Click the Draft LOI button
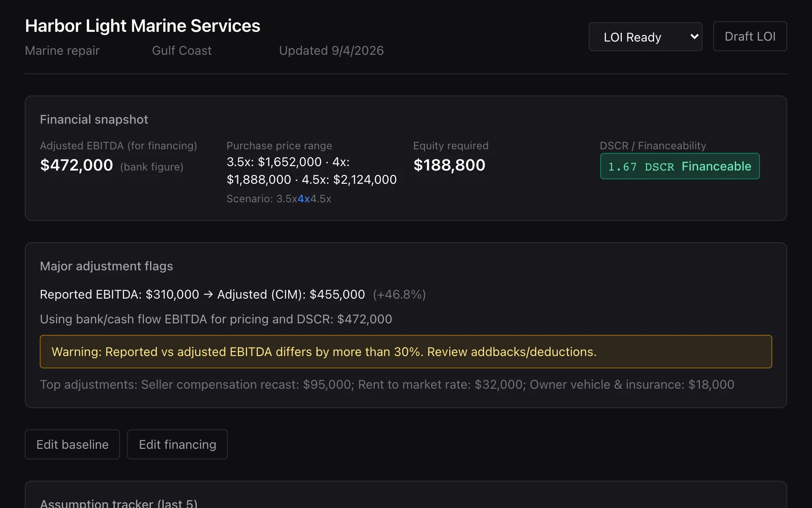This screenshot has width=812, height=508. 750,36
